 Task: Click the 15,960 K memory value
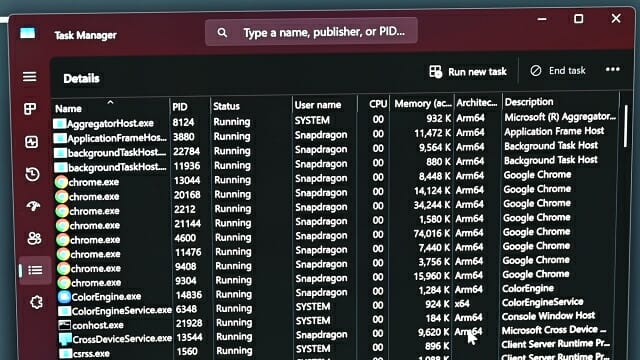[431, 276]
